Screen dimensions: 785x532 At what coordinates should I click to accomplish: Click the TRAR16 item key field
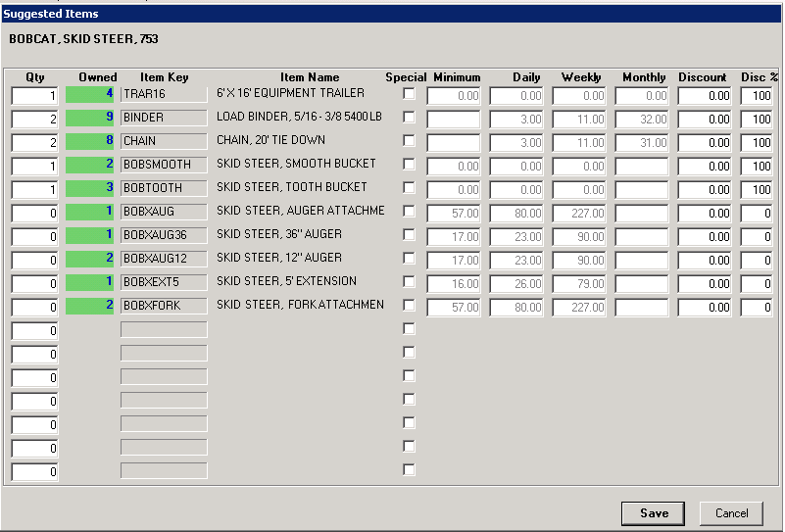click(164, 94)
